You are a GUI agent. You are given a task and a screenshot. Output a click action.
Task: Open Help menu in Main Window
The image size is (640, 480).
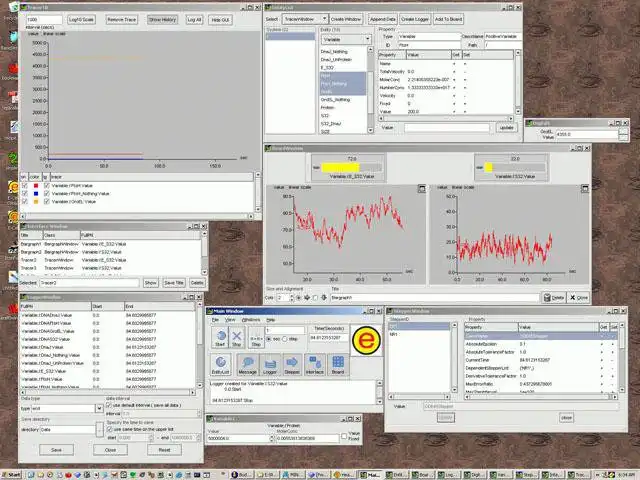(x=271, y=320)
